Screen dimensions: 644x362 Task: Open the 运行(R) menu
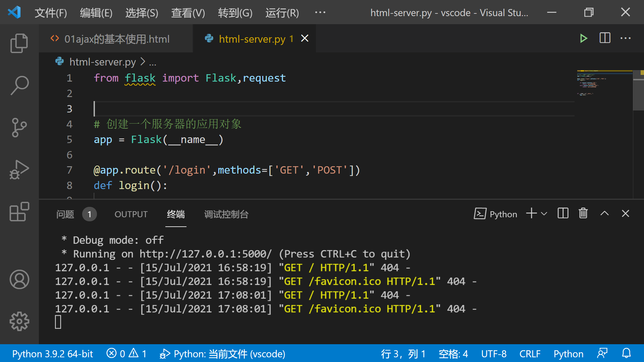282,13
